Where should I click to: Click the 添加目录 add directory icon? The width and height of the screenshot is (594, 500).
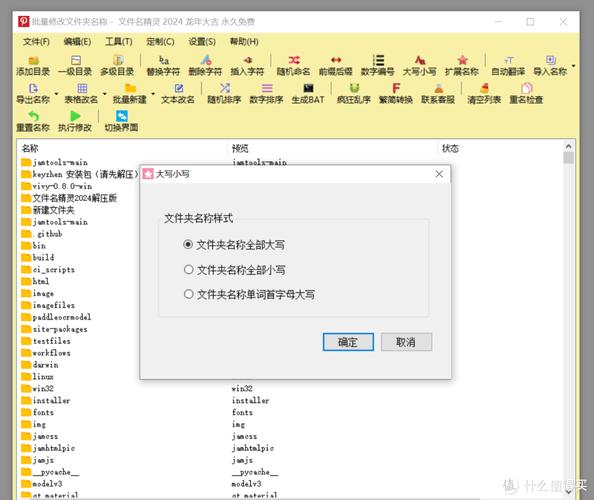click(x=33, y=60)
